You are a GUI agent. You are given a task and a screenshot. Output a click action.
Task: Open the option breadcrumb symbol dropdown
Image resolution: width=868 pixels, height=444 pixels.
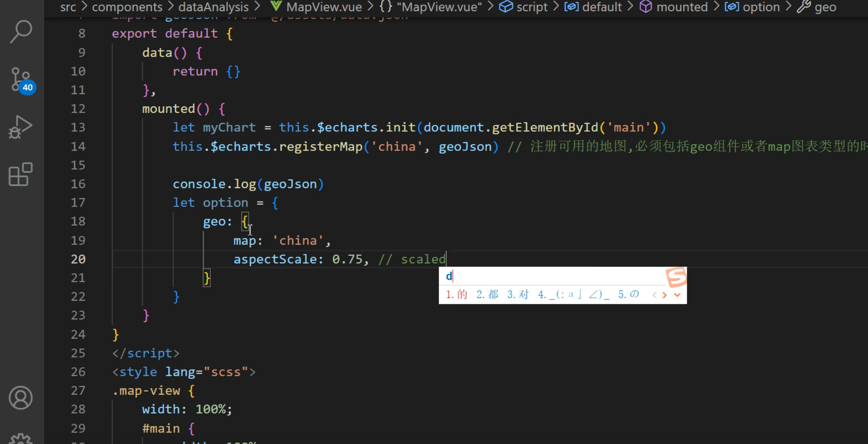point(761,7)
